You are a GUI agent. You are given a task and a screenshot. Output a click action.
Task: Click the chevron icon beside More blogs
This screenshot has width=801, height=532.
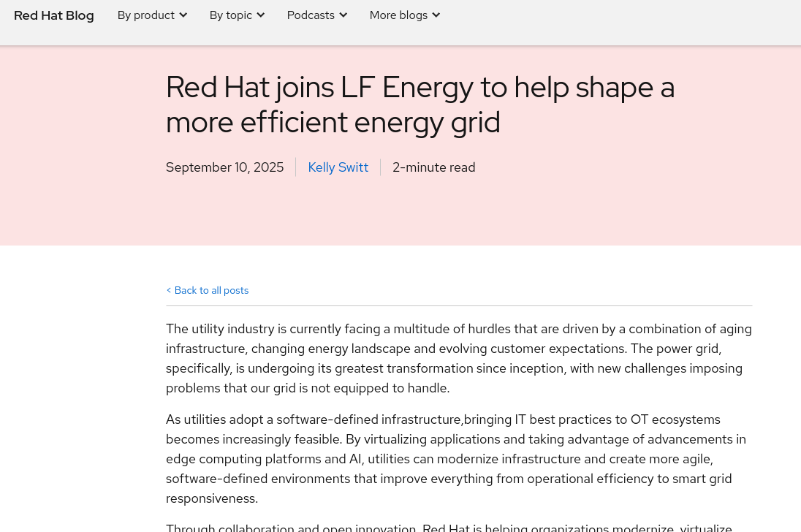pyautogui.click(x=436, y=15)
